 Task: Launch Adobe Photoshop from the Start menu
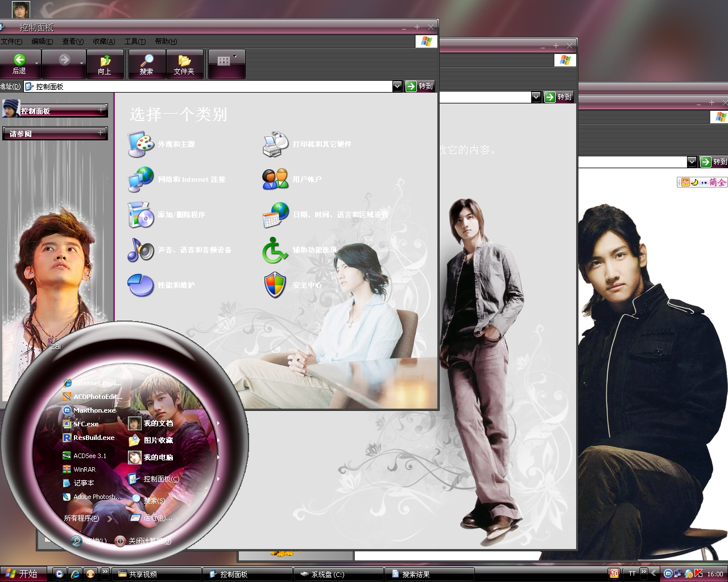[x=92, y=497]
